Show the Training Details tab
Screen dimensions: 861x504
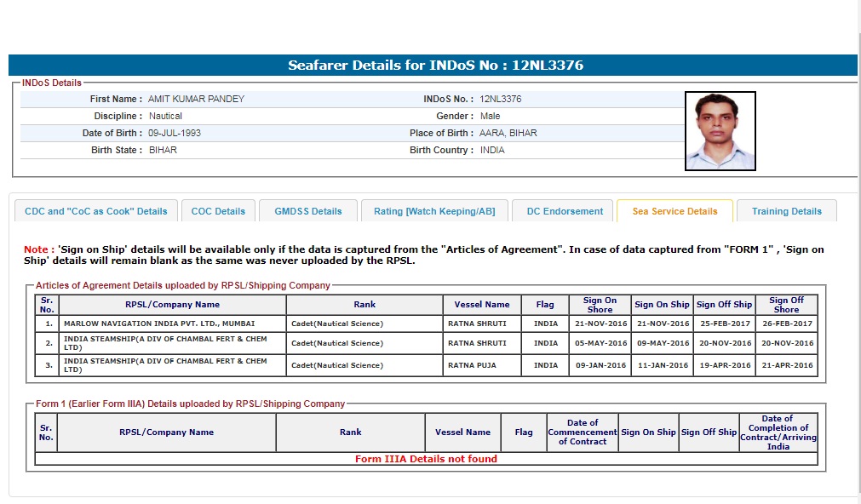tap(786, 211)
